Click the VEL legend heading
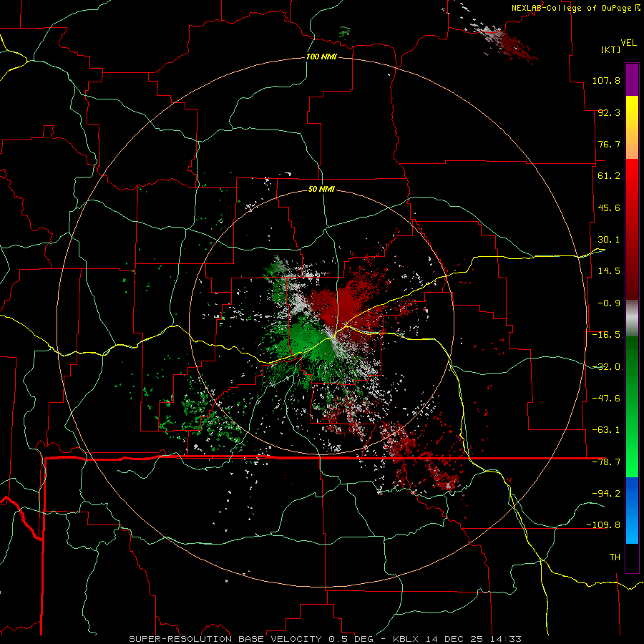 pyautogui.click(x=628, y=42)
